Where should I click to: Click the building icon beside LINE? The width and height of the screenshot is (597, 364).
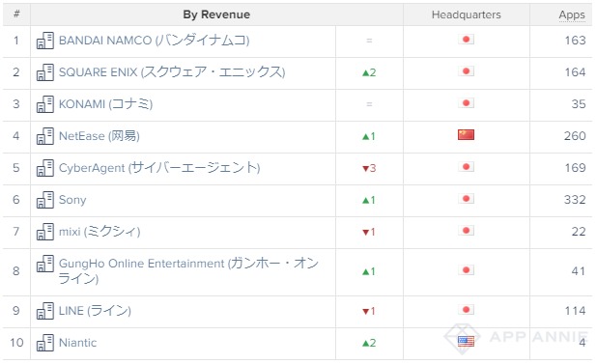point(45,310)
